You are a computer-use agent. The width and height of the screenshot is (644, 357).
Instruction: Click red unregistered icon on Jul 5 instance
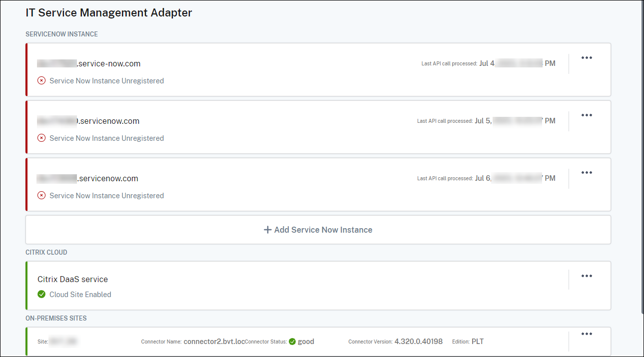pyautogui.click(x=41, y=138)
